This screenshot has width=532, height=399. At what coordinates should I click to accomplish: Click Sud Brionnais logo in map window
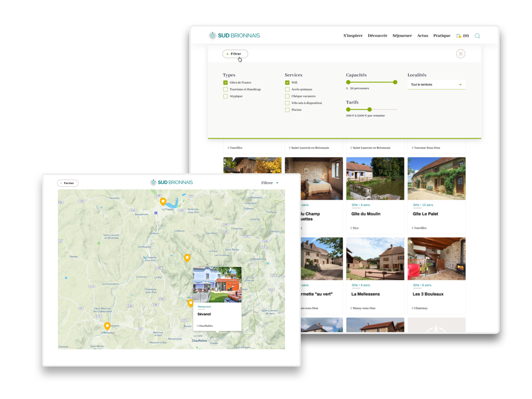coord(171,183)
